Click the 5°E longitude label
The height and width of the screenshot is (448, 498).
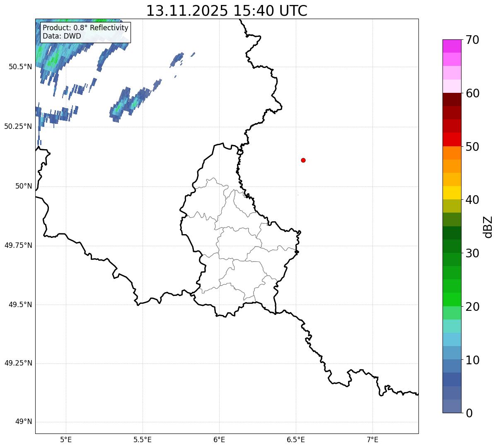point(66,439)
